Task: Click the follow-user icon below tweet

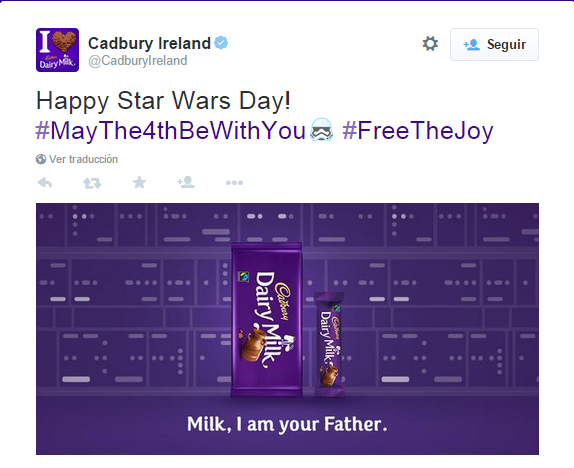Action: tap(186, 182)
